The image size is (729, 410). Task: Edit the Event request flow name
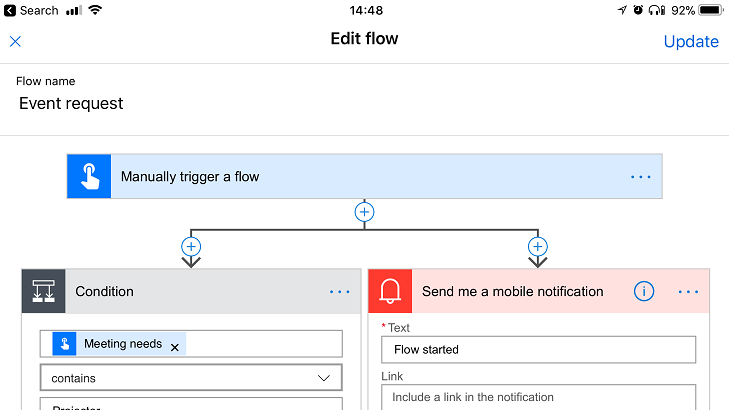coord(71,103)
